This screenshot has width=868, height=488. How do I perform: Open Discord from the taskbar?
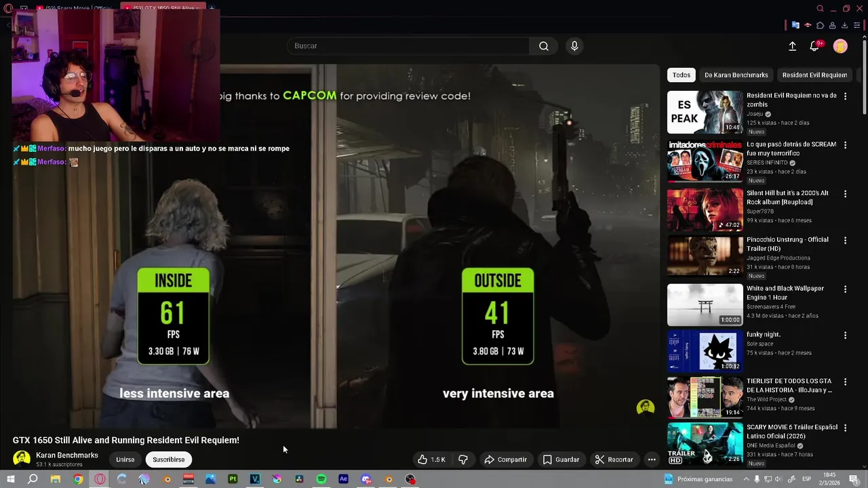[366, 479]
